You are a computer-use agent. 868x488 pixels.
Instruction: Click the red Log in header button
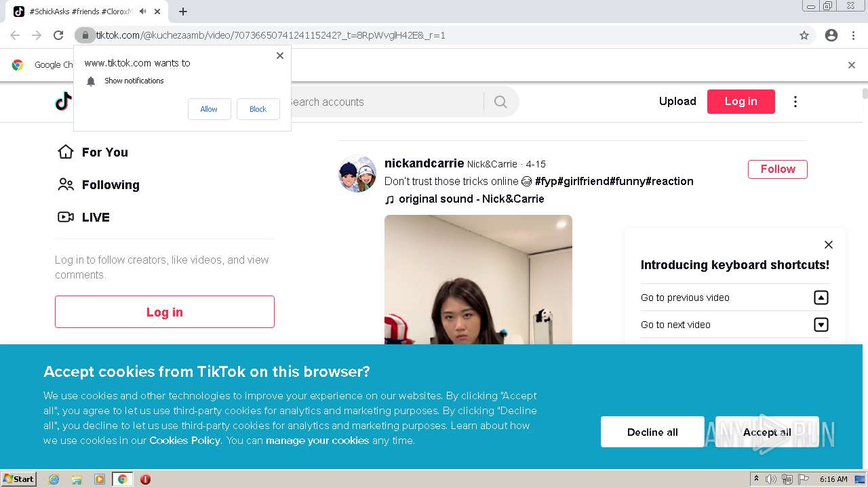[x=741, y=102]
